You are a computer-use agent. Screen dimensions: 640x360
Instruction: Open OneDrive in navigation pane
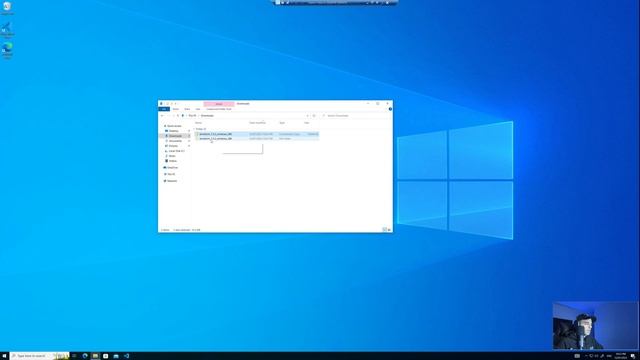[172, 167]
